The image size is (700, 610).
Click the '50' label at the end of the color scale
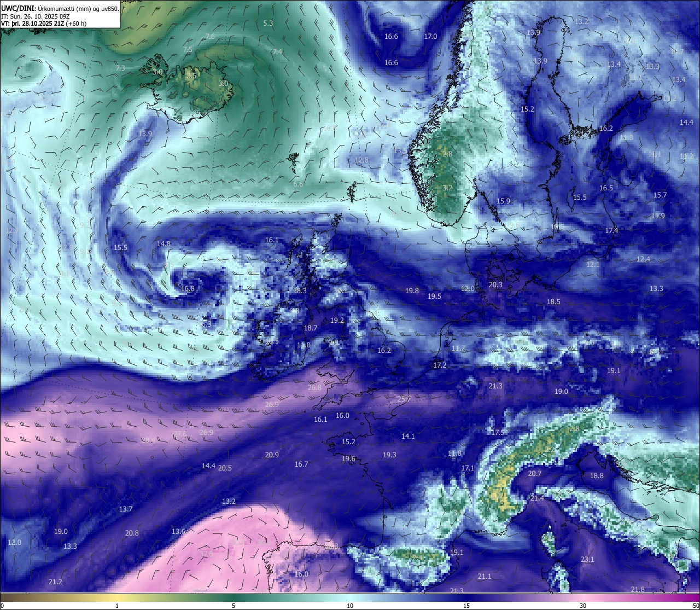click(695, 606)
